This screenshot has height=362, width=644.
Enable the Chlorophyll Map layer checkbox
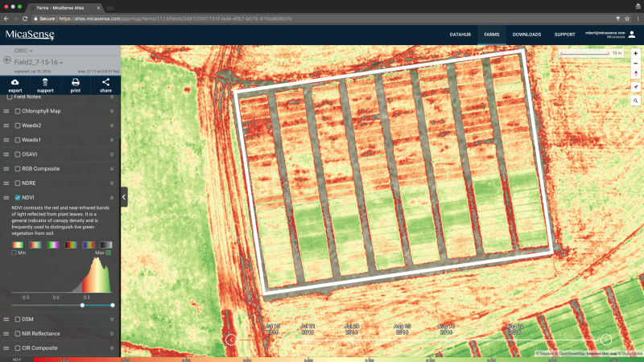(18, 111)
